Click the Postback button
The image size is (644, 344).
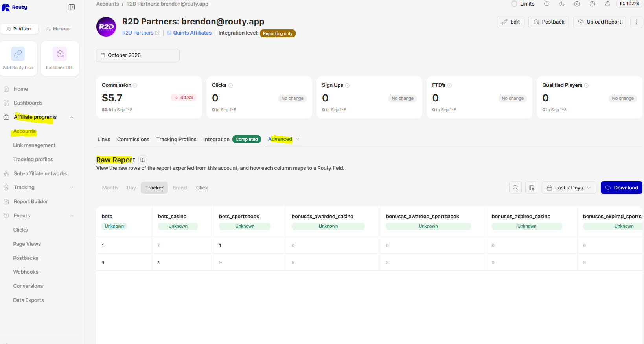548,22
